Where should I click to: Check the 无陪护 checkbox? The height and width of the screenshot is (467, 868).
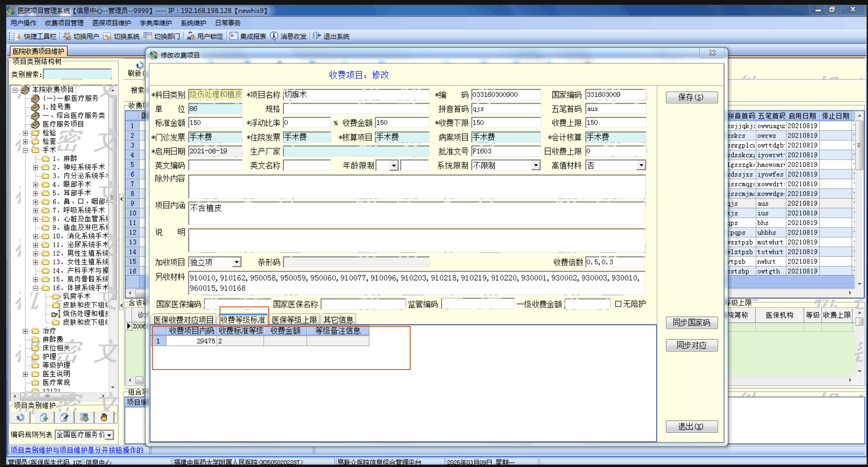click(x=618, y=304)
